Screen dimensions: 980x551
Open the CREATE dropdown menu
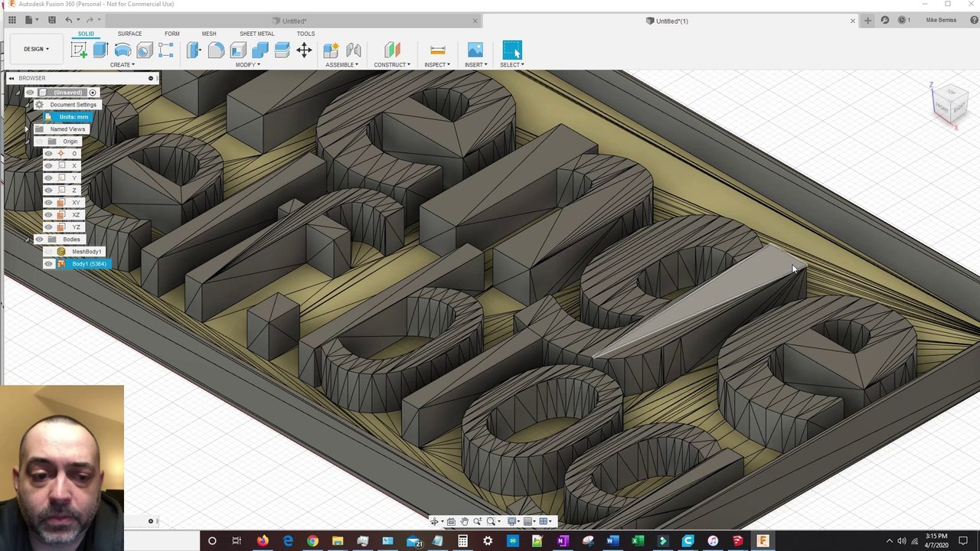pos(122,65)
